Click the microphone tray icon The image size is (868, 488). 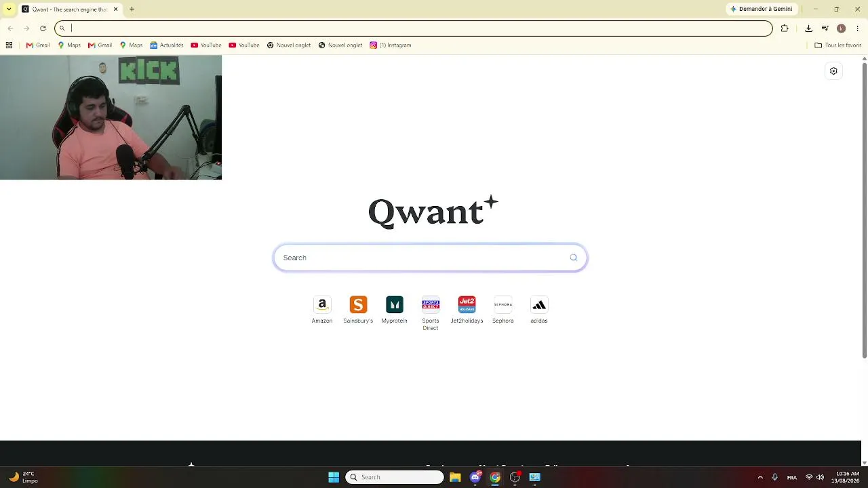tap(775, 477)
